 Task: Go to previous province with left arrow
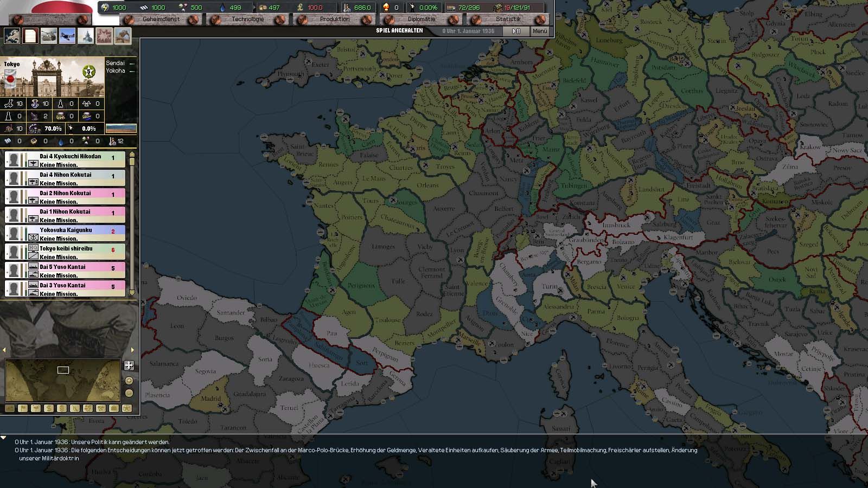tap(4, 350)
